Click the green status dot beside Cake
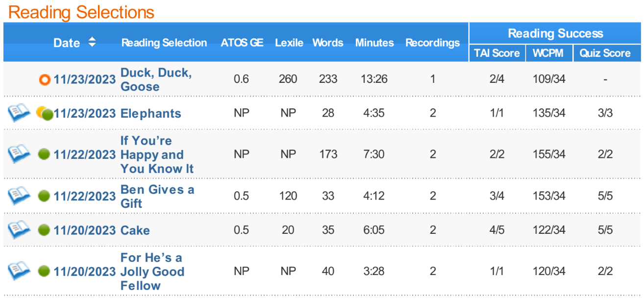Screen dimensions: 644x300 click(x=44, y=230)
